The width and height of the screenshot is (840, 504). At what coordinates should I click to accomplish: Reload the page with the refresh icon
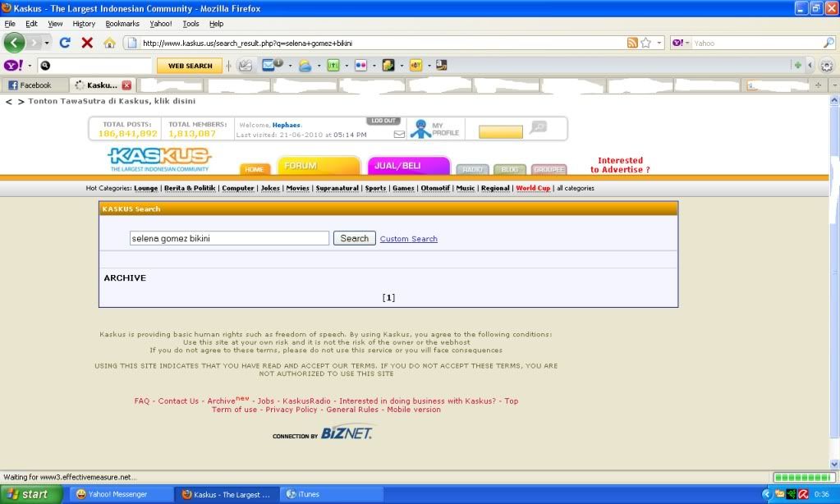[65, 43]
